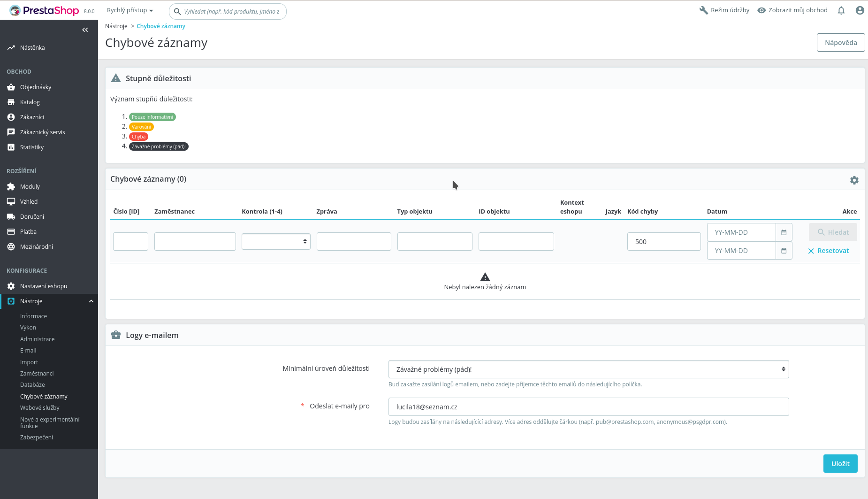Viewport: 868px width, 499px height.
Task: Click the Resetovat link
Action: 829,251
